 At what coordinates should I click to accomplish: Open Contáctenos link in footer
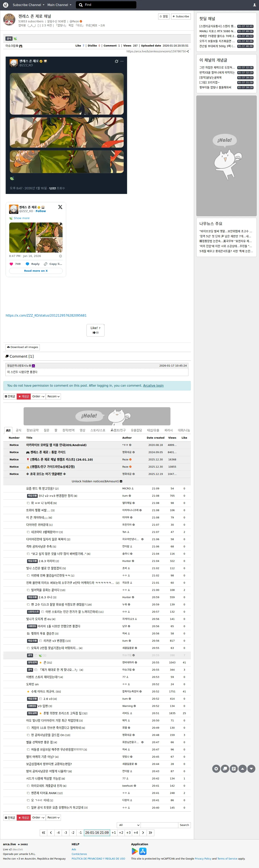pos(79,854)
